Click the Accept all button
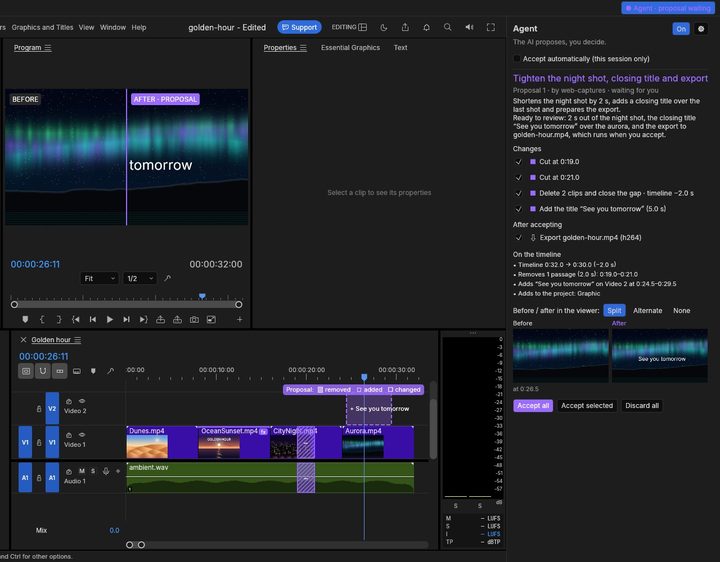 tap(533, 405)
